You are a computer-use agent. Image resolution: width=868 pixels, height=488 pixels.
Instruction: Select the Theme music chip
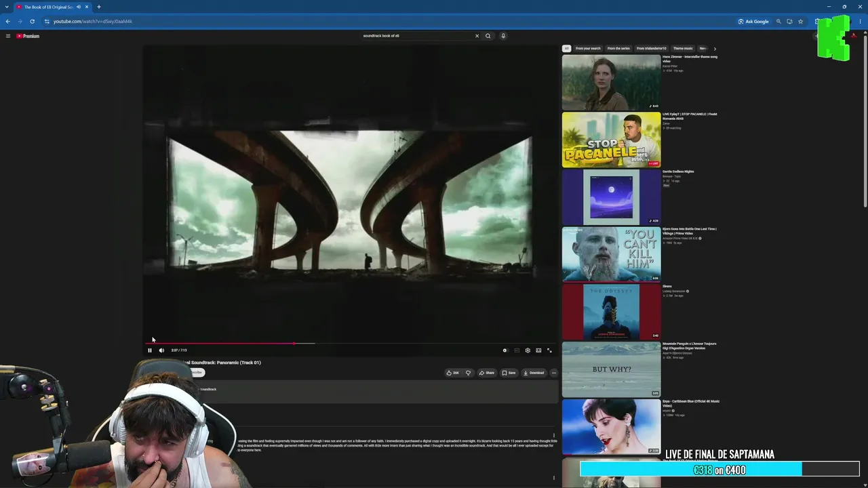683,48
